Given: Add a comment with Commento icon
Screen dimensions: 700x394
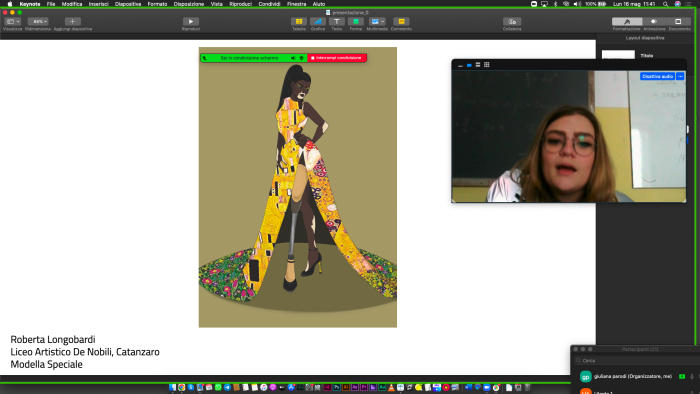Looking at the screenshot, I should click(x=401, y=21).
